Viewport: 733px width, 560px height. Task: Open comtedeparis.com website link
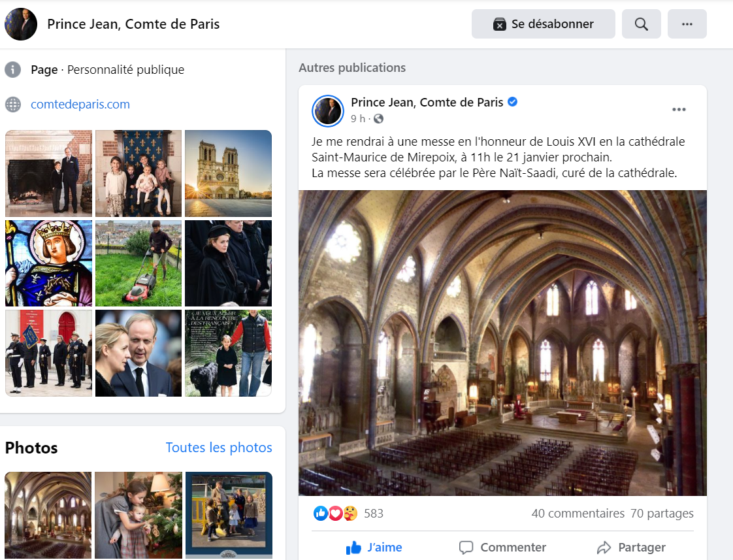80,105
